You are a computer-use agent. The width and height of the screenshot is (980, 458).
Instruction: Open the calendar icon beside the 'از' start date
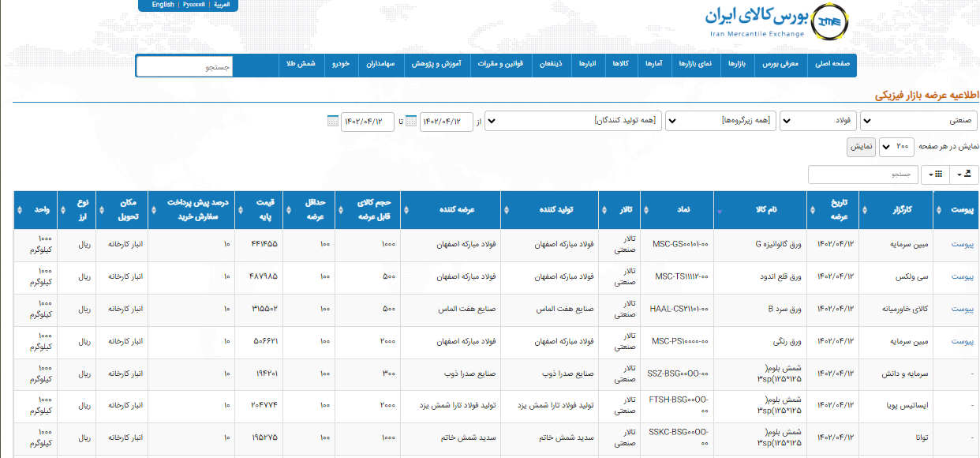[x=411, y=122]
